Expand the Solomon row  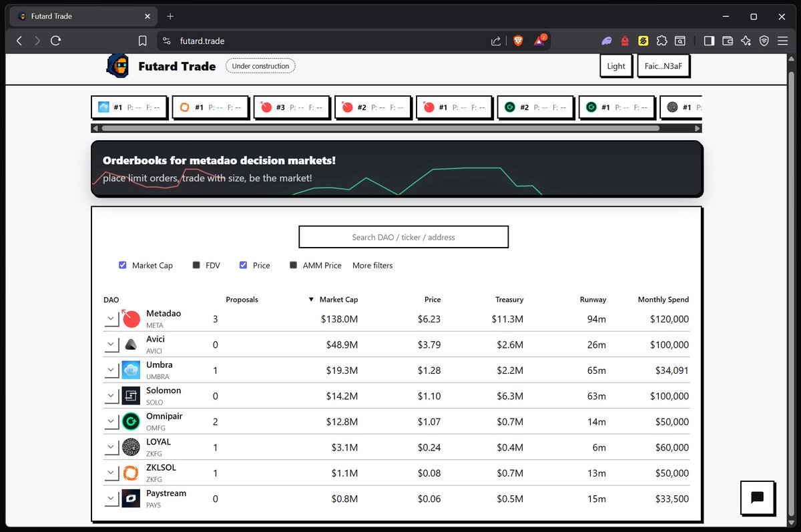(111, 396)
